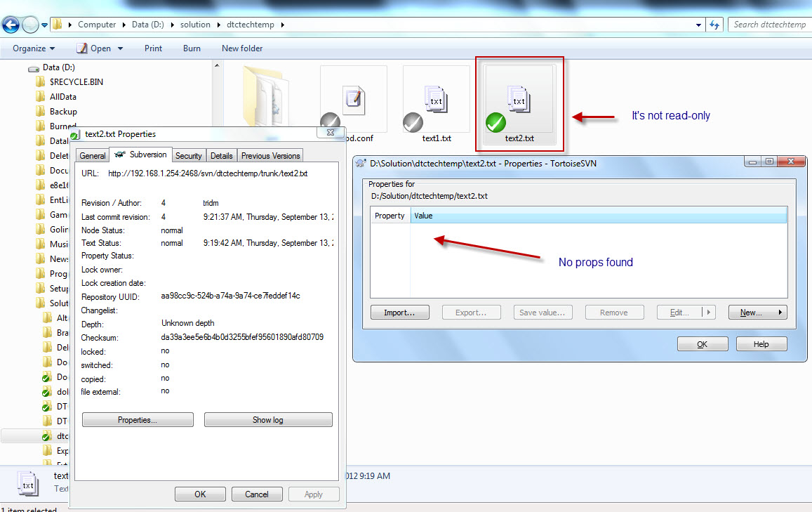Maximize the TortoiseSVN properties window
This screenshot has width=812, height=512.
point(769,161)
